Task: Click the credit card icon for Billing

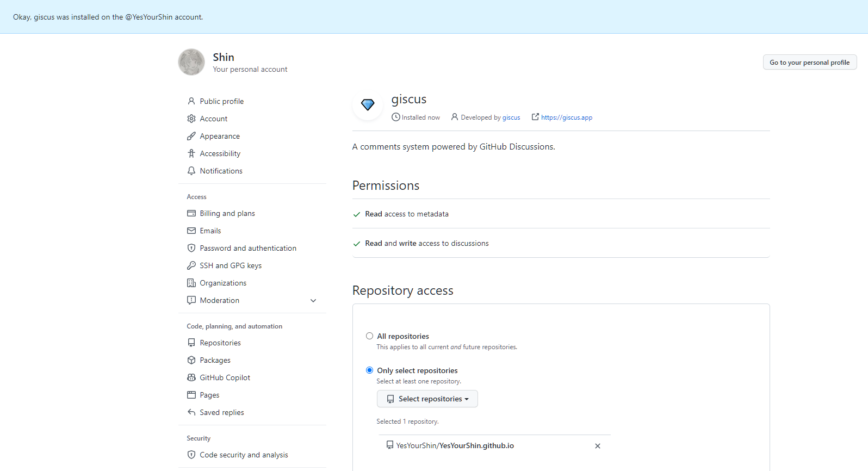Action: (191, 213)
